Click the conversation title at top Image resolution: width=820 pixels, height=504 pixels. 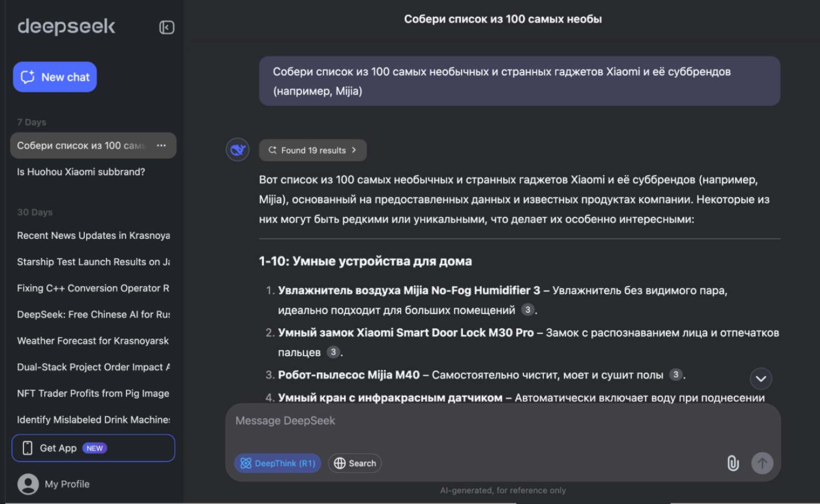503,19
